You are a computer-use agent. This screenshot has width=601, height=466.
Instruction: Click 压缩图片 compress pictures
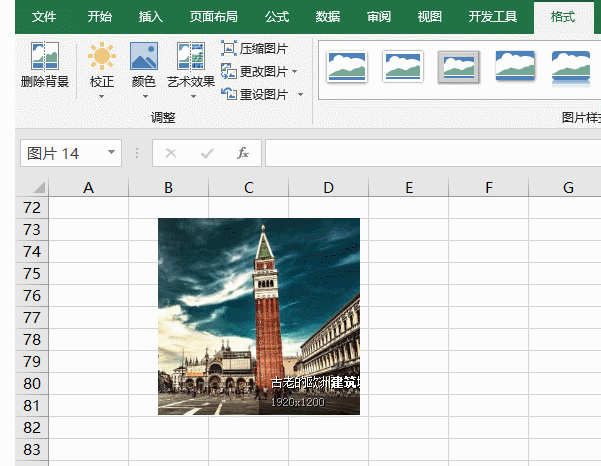(x=255, y=48)
